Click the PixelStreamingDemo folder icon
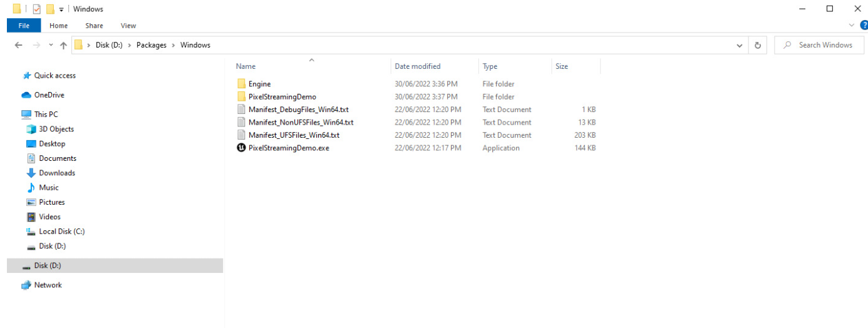This screenshot has height=328, width=868. [x=242, y=96]
